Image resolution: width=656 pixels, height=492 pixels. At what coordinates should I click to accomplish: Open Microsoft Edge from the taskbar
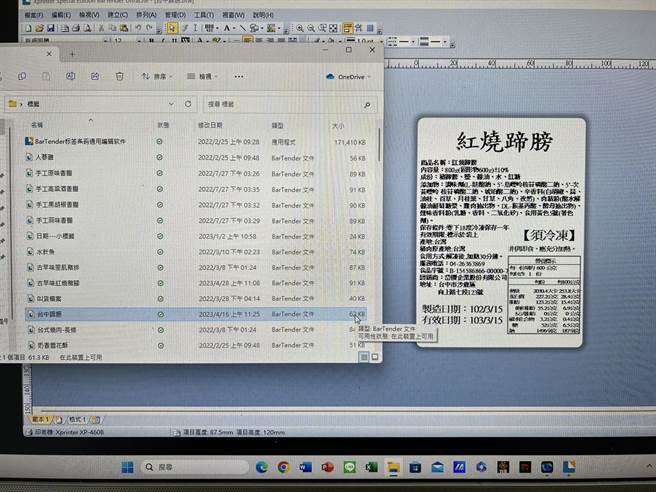click(x=262, y=467)
